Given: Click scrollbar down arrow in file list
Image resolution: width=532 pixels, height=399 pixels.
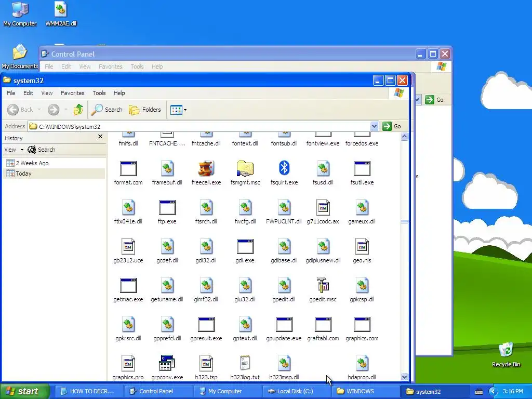Looking at the screenshot, I should 404,377.
